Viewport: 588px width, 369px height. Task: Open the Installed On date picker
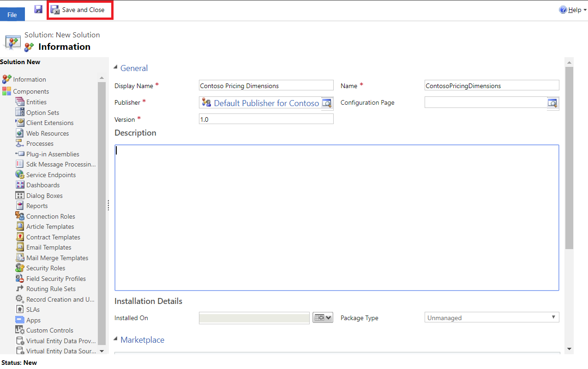pos(323,317)
